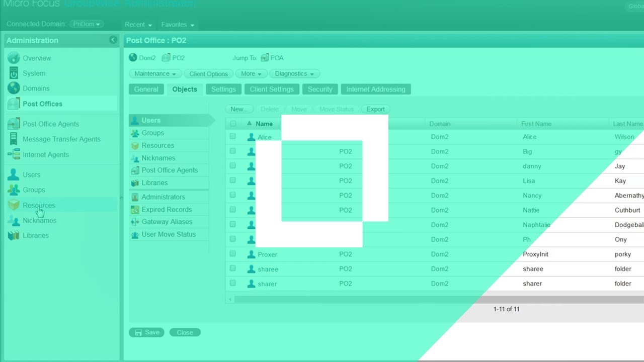
Task: Open the Internet Agents icon
Action: [x=14, y=154]
